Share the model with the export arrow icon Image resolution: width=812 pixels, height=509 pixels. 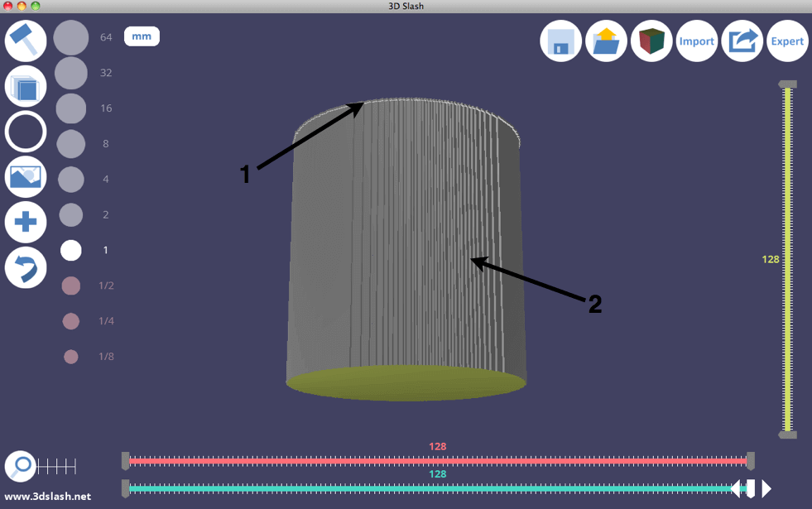click(x=742, y=41)
